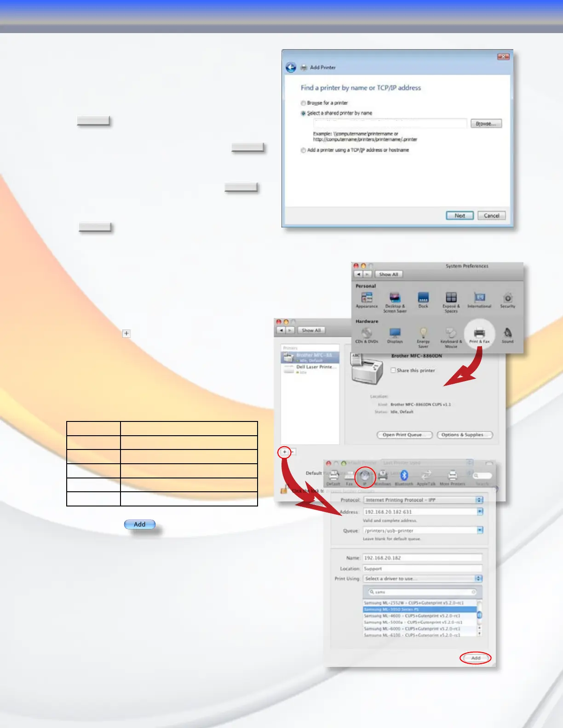Toggle the 'Share this printer' checkbox
This screenshot has width=563, height=728.
pyautogui.click(x=393, y=370)
